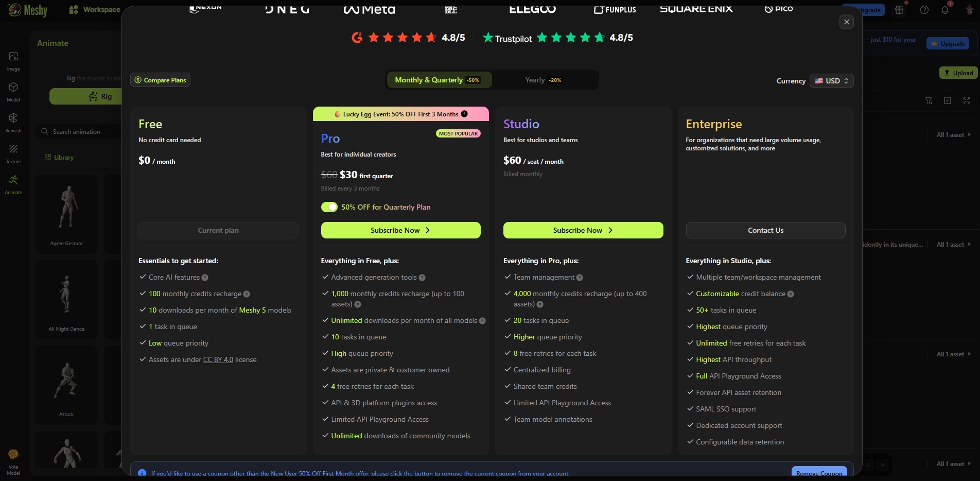Expand the first All 1 asset group

click(953, 134)
